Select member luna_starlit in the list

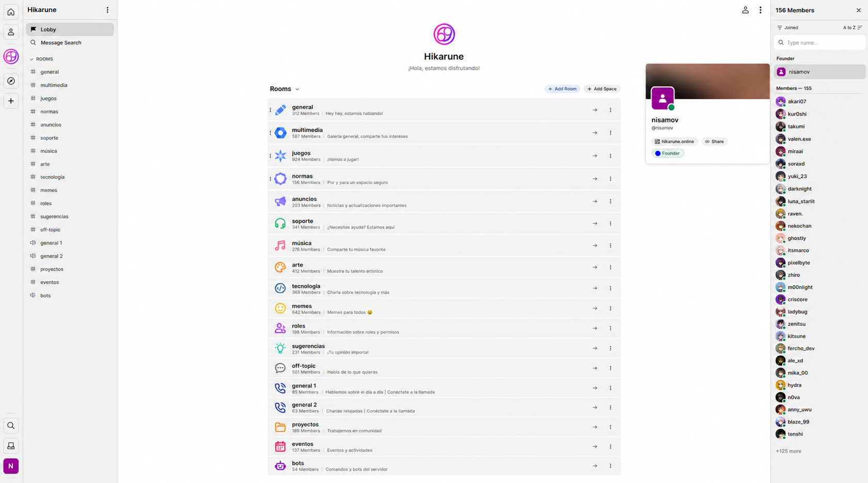point(819,201)
